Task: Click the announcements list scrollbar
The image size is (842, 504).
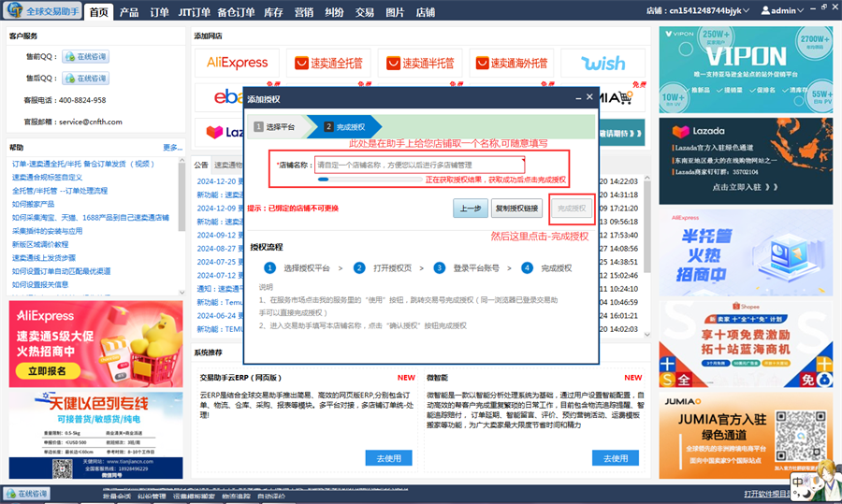Action: 647,255
